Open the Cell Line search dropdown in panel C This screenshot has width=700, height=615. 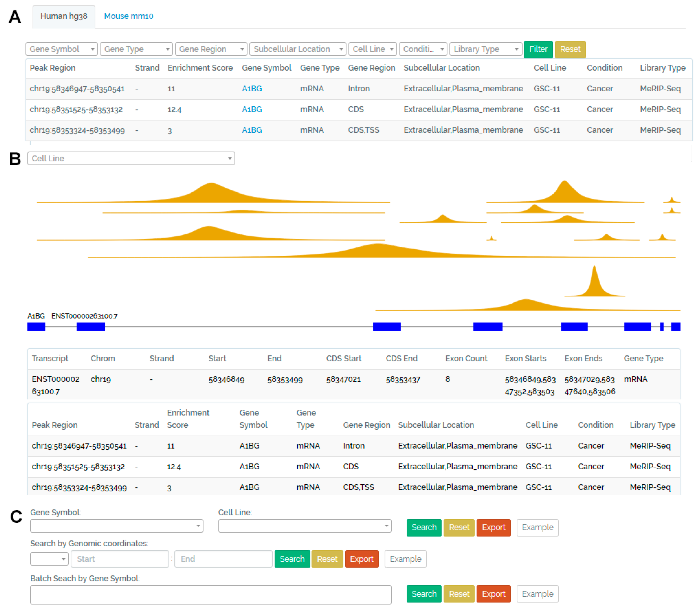click(x=305, y=526)
